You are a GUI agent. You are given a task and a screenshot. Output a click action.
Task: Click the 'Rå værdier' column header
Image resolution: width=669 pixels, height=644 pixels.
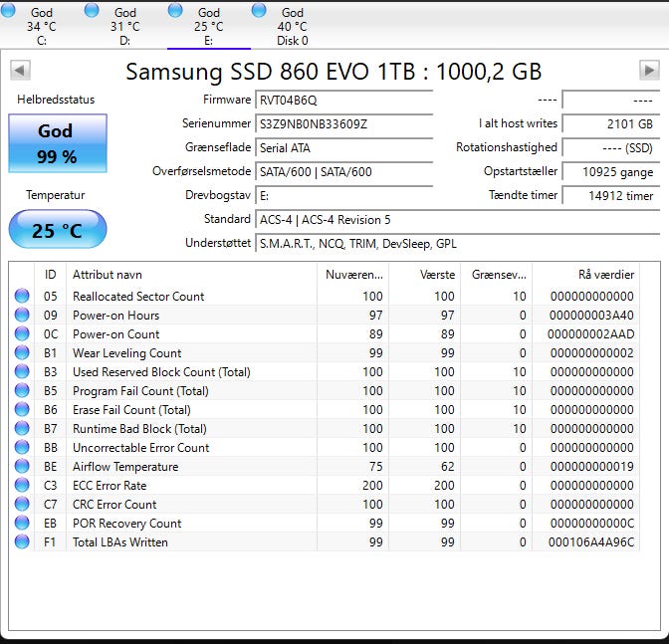click(605, 274)
